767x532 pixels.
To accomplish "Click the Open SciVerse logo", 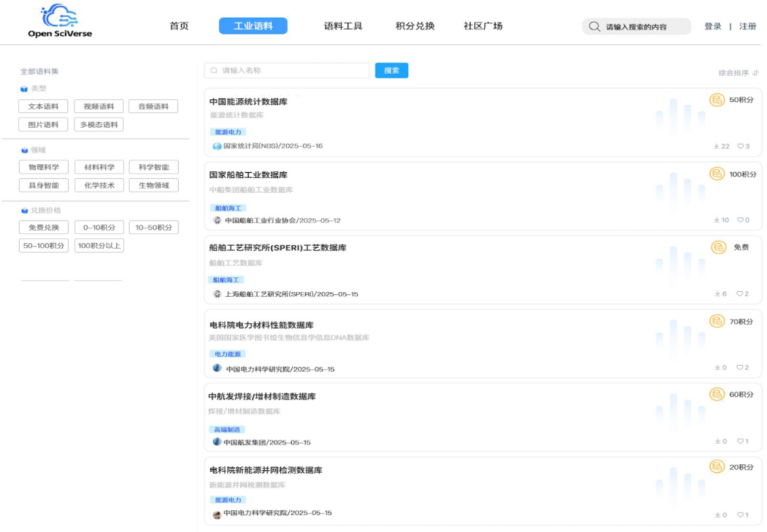I will 60,21.
